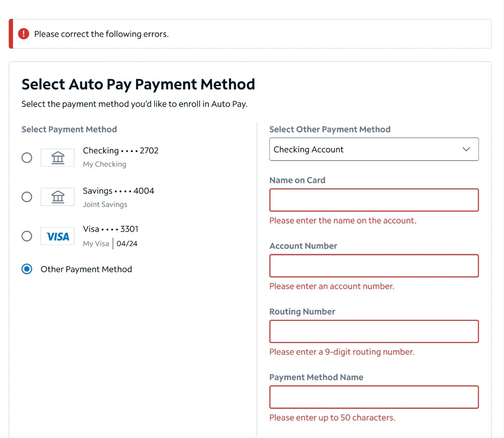
Task: Click the red error alert icon
Action: click(x=23, y=33)
